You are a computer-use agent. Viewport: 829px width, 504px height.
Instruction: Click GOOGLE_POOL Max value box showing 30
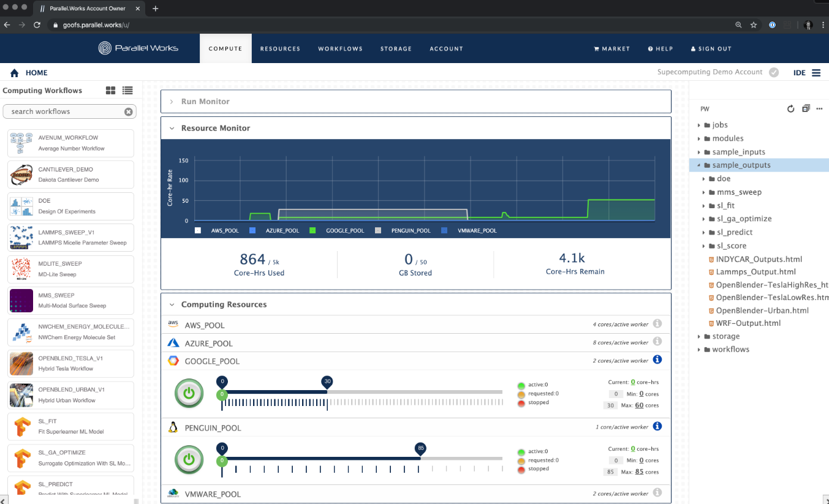(x=610, y=405)
